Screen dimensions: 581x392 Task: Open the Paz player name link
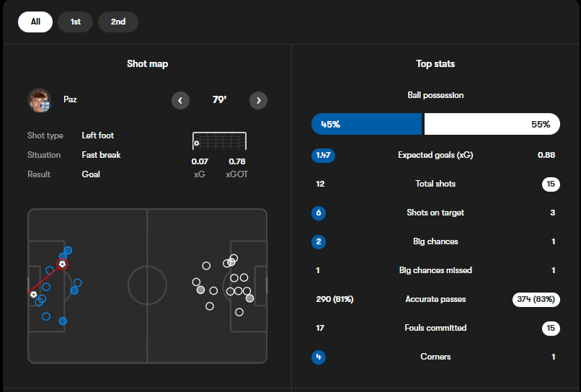pyautogui.click(x=70, y=100)
